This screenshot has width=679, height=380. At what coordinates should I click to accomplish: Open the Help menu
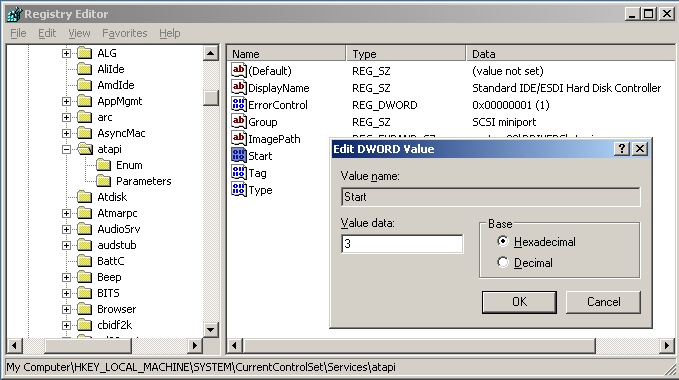click(169, 33)
